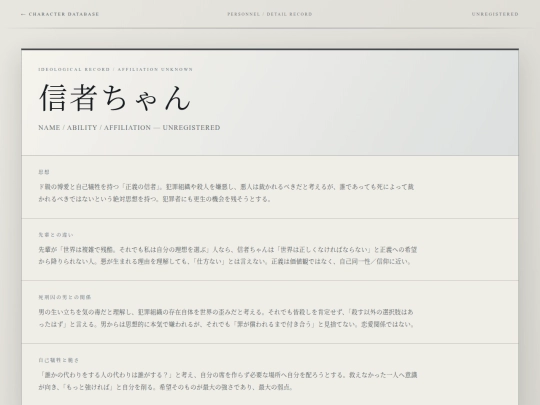Click the 死刑囚の男との関係 section heading
The width and height of the screenshot is (540, 405).
(x=65, y=297)
